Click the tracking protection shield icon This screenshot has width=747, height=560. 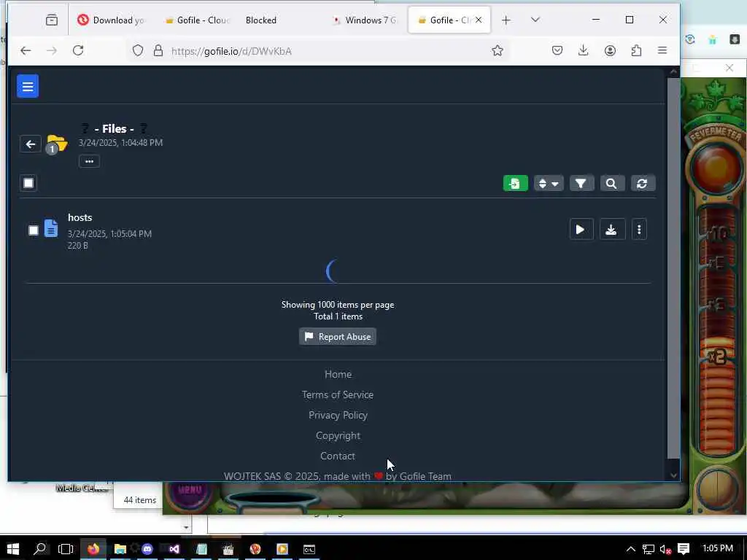(138, 50)
